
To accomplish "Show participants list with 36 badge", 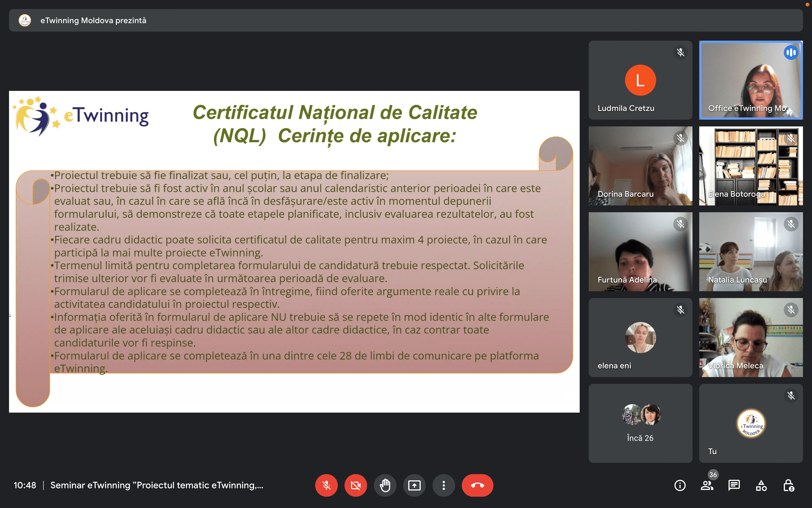I will 707,485.
